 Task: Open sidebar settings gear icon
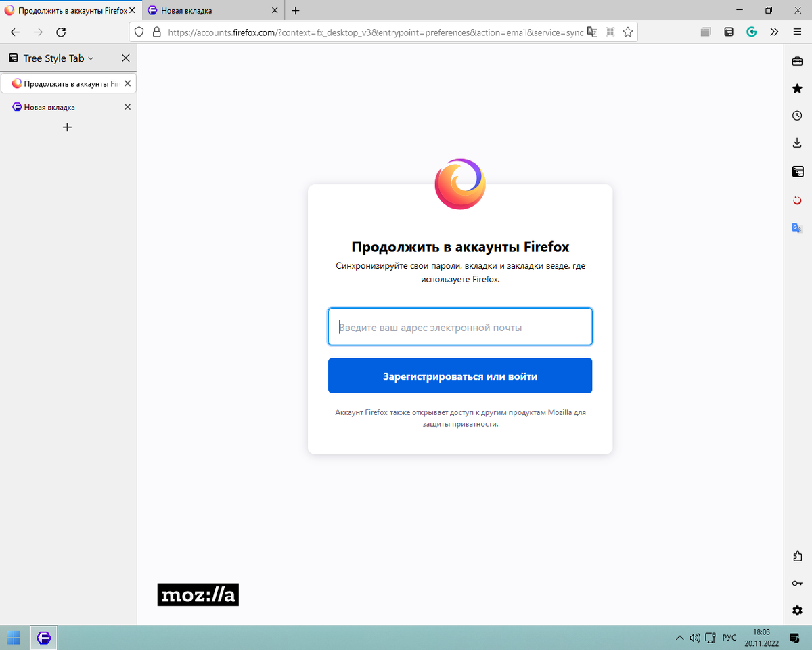pyautogui.click(x=797, y=611)
